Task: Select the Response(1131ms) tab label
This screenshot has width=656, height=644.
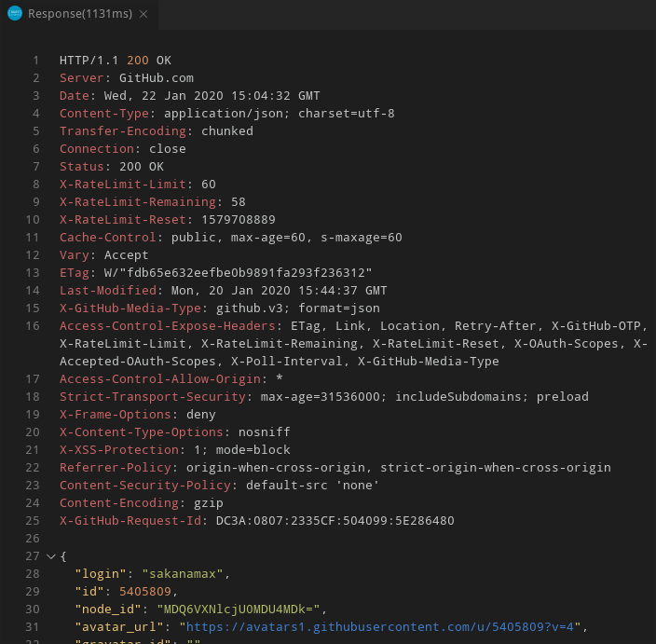Action: tap(80, 14)
